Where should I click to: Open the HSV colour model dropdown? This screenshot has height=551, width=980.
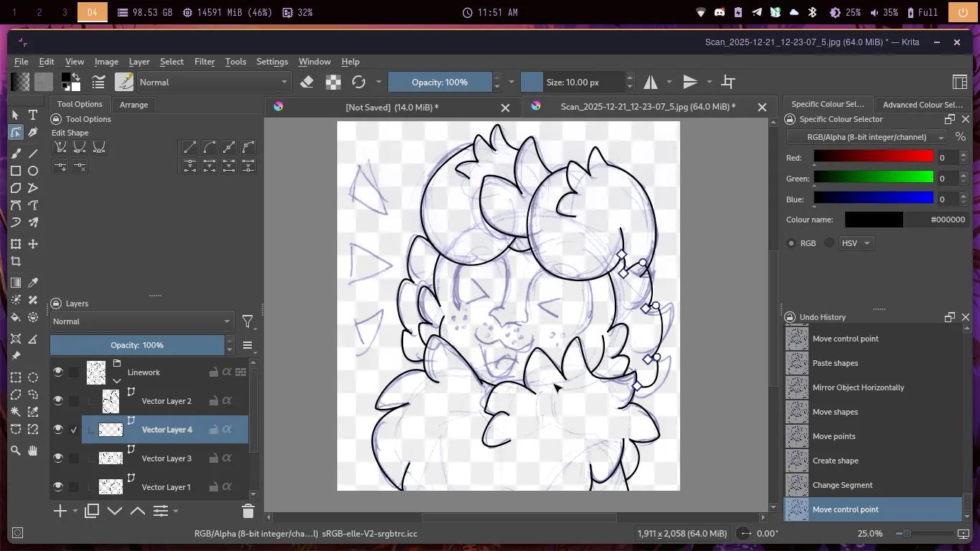point(857,243)
